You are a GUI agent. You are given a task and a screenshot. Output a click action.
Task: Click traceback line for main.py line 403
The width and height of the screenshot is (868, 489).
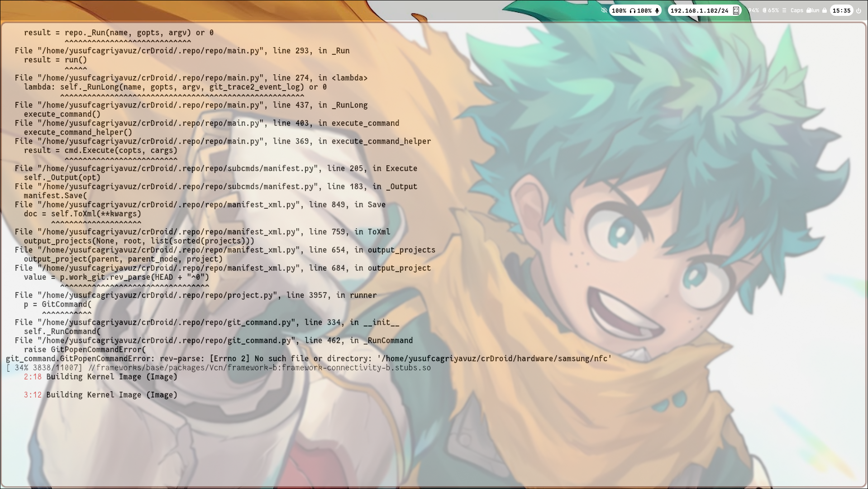point(207,123)
